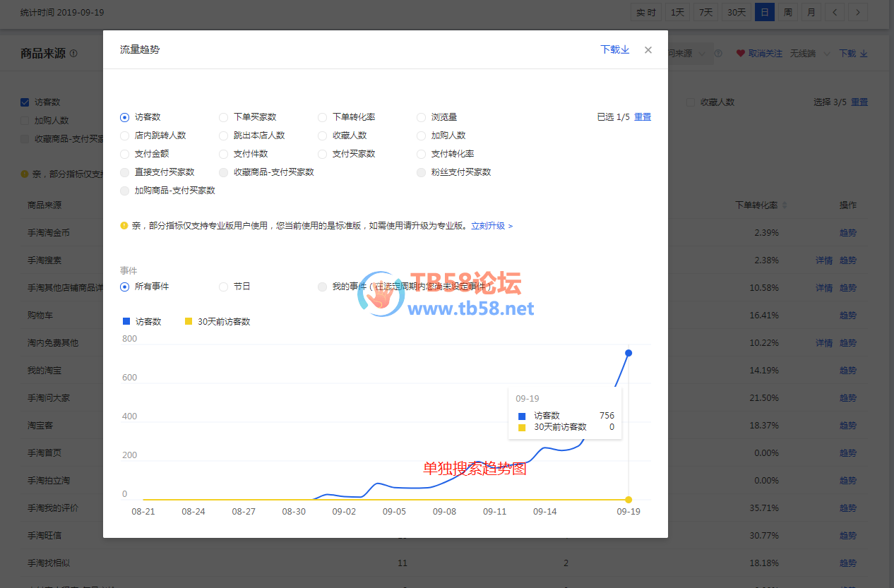Switch to the 7天 time range tab
This screenshot has height=588, width=894.
click(704, 12)
